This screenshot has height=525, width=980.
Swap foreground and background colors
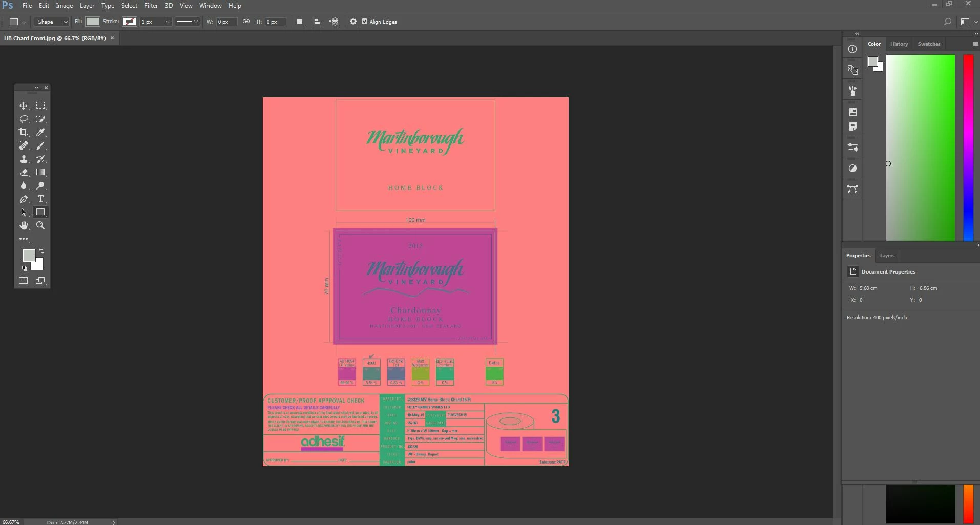(41, 251)
